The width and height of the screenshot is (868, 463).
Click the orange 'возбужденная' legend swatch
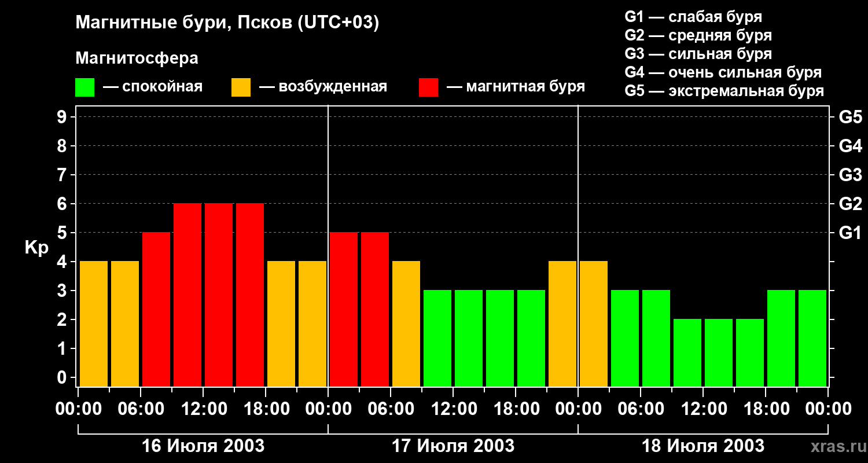click(x=241, y=87)
